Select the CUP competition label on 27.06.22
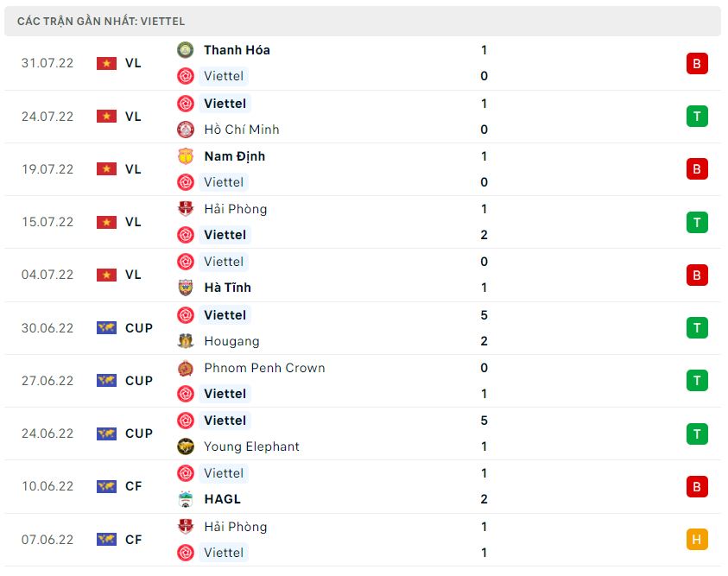The width and height of the screenshot is (728, 576). click(138, 381)
